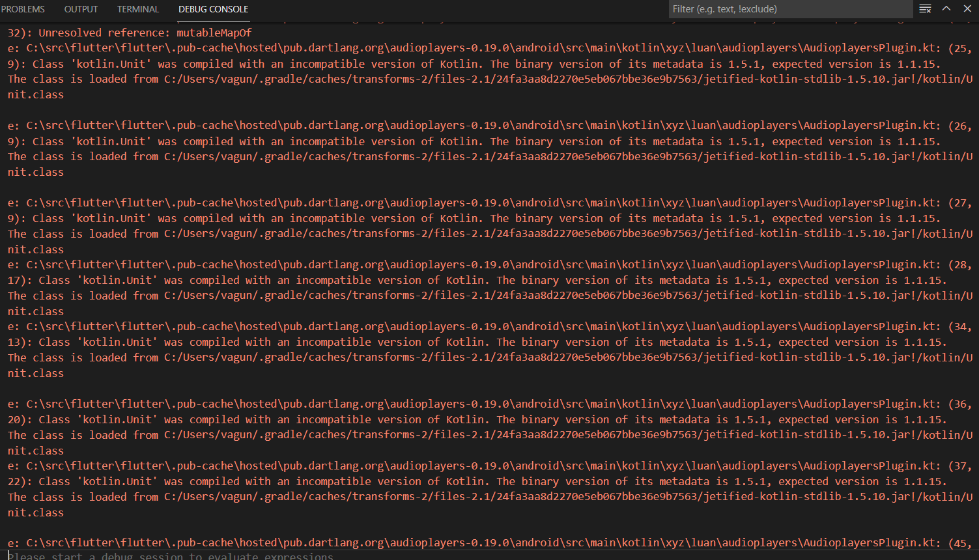This screenshot has width=979, height=560.
Task: Switch to the OUTPUT tab
Action: 81,9
